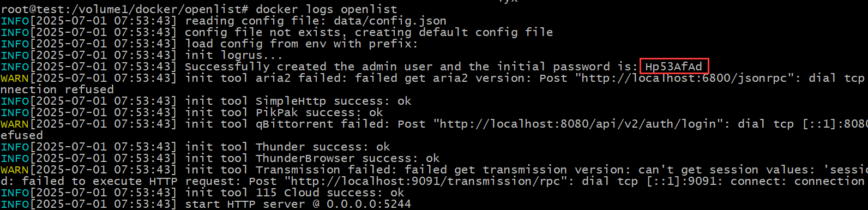Click the WARN label on qBittorrent line
The height and width of the screenshot is (210, 868).
[15, 124]
